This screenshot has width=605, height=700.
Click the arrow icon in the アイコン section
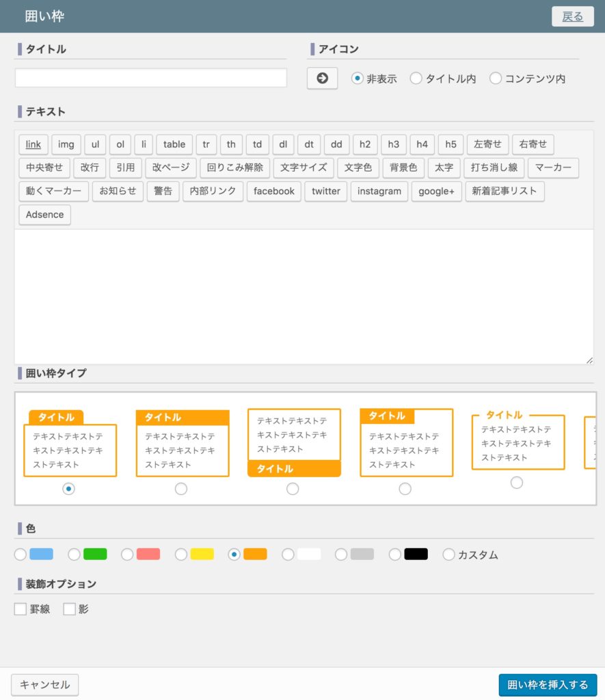pyautogui.click(x=321, y=79)
